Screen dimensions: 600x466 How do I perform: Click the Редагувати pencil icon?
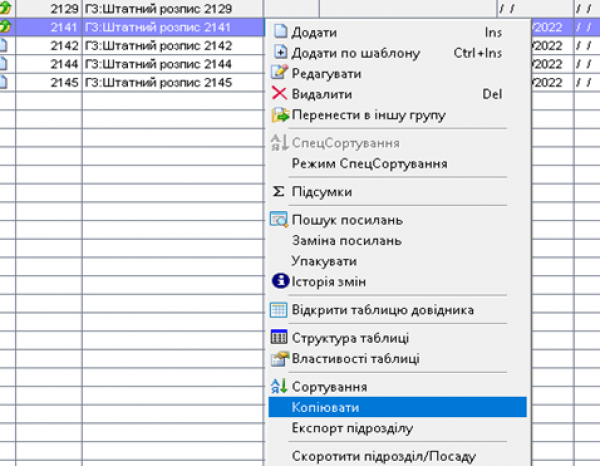coord(280,73)
